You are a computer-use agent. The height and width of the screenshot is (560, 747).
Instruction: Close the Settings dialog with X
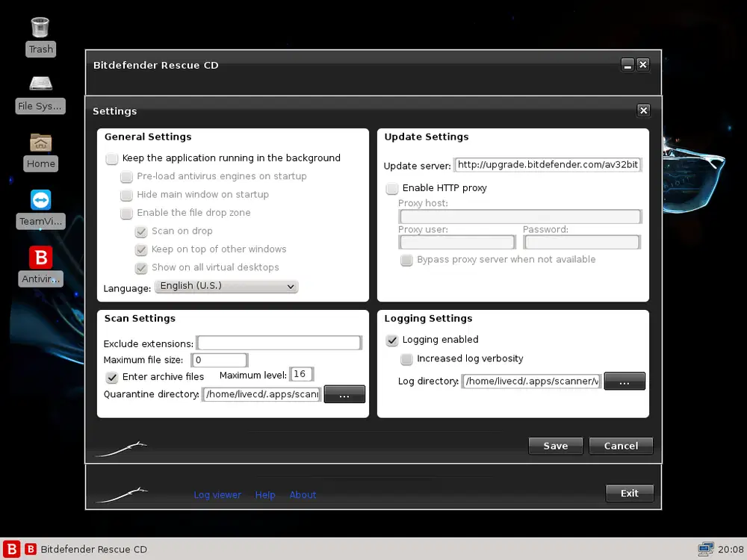coord(644,111)
